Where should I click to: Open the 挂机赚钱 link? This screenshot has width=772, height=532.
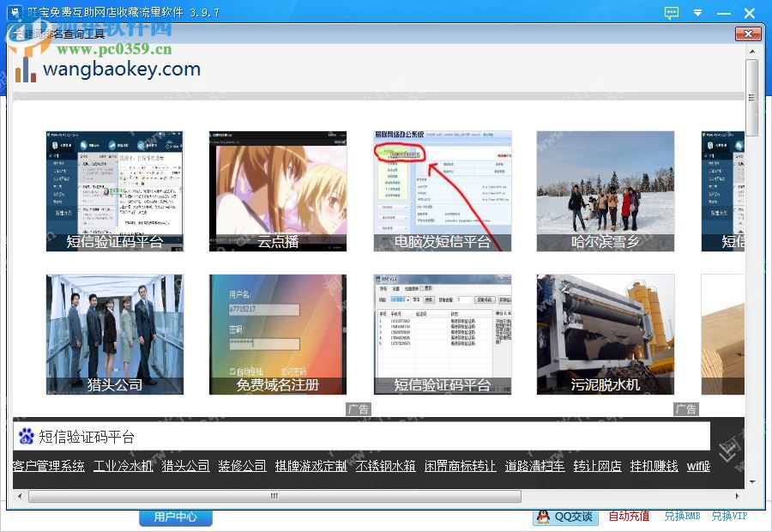point(654,465)
